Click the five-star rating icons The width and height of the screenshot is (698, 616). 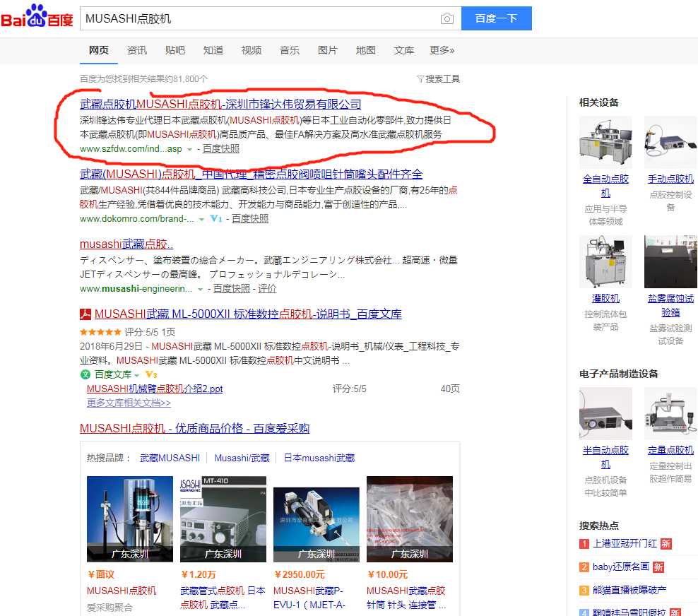100,332
